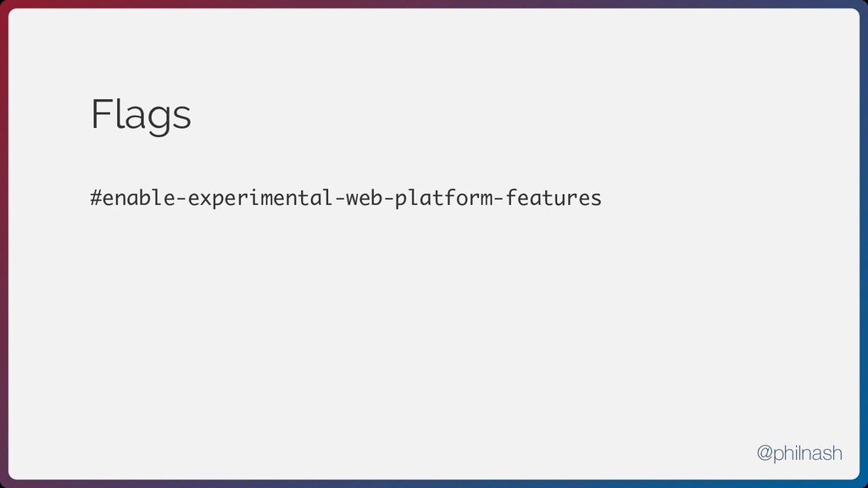
Task: Click the final "s" in features
Action: (x=596, y=199)
